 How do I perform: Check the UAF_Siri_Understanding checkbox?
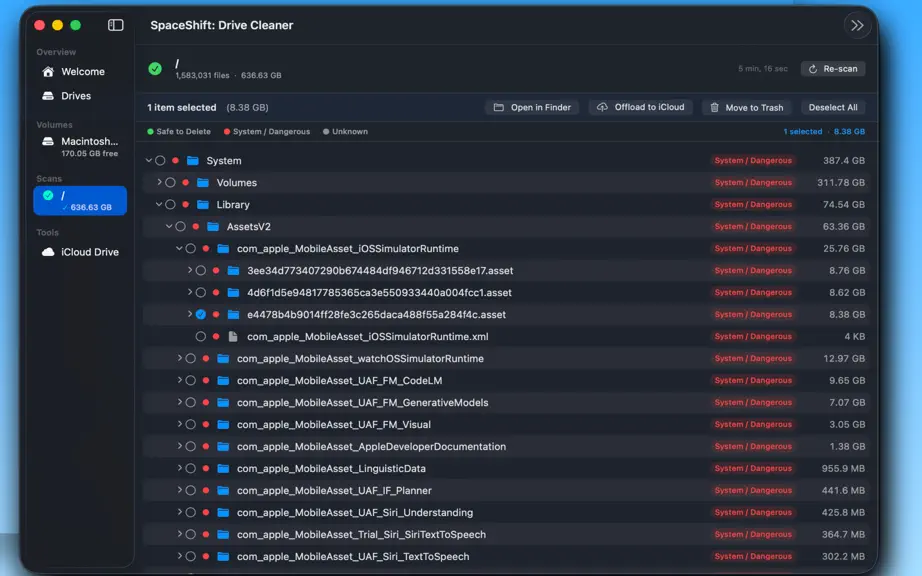[x=191, y=513]
